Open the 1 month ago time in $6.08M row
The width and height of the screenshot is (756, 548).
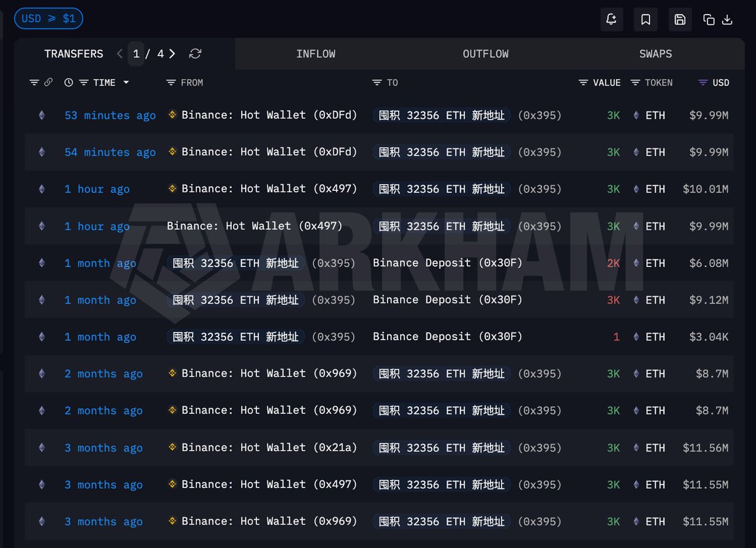coord(100,263)
